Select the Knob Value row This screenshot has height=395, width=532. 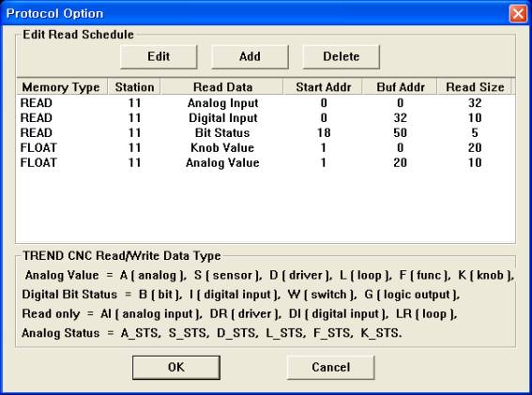[x=266, y=147]
